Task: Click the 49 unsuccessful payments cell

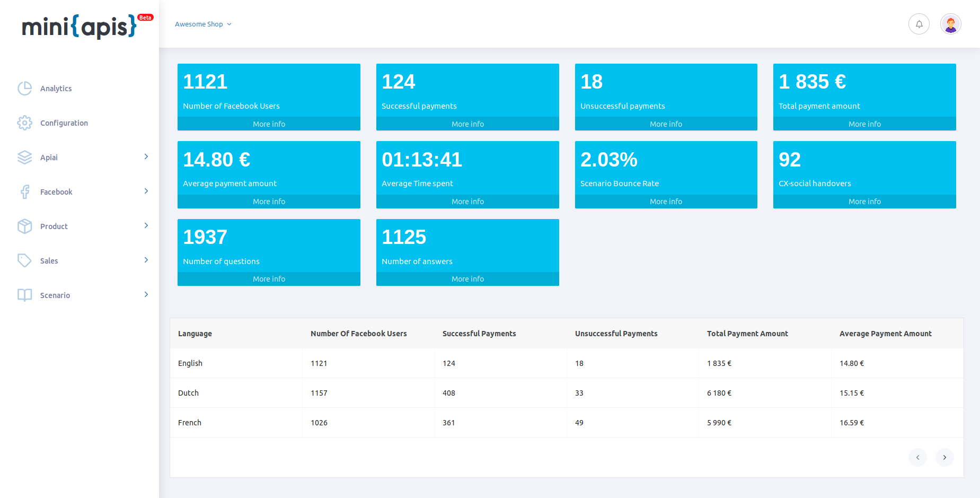Action: (x=633, y=423)
